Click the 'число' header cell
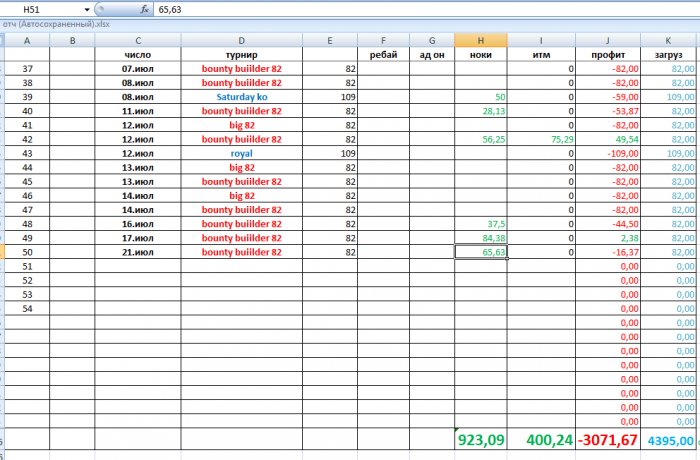The width and height of the screenshot is (700, 460). click(x=138, y=55)
